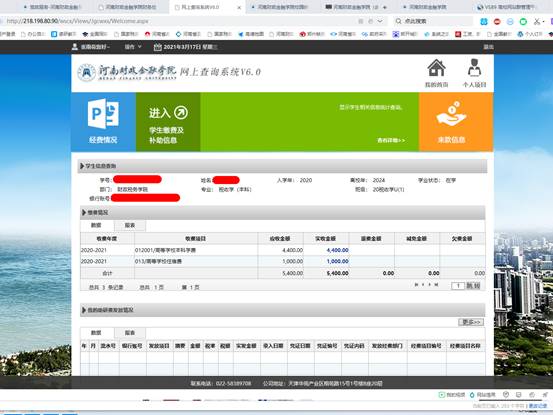
Task: Click the 5,400.00 total receivable cell
Action: coord(292,273)
